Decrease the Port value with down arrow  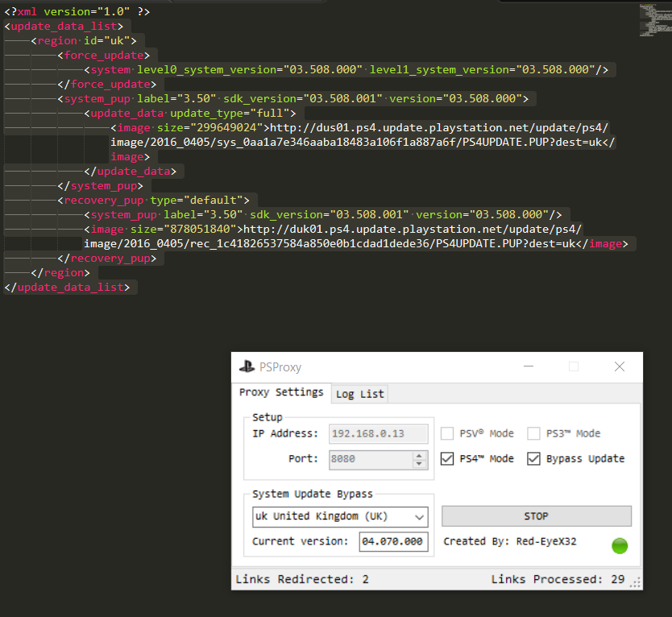420,464
